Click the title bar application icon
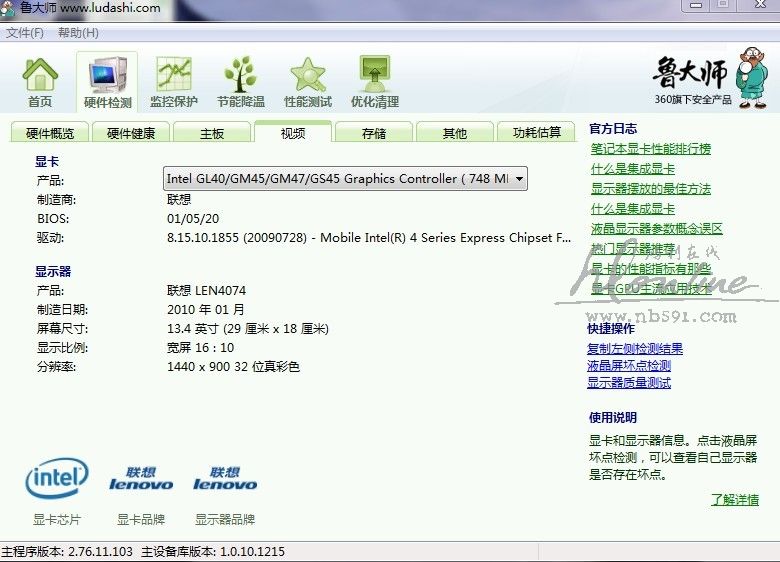 point(8,8)
